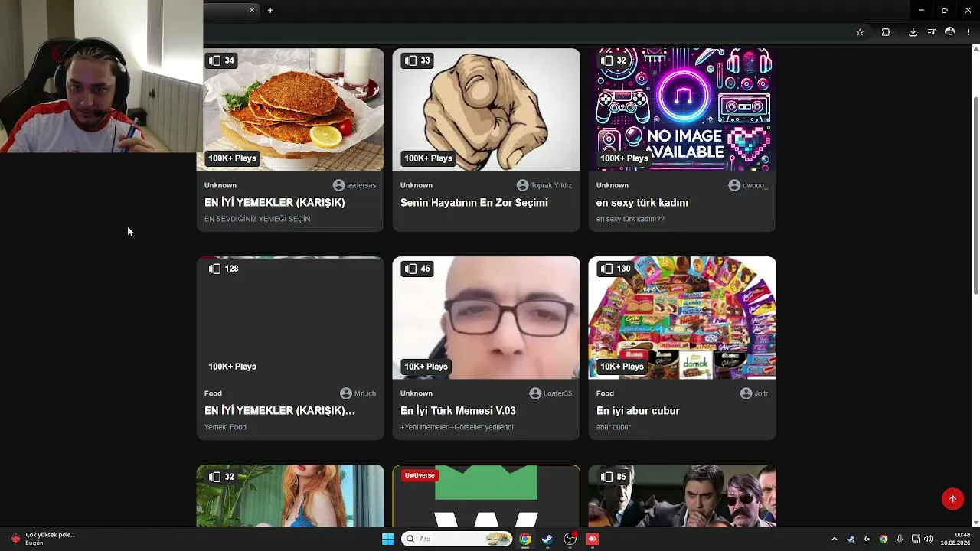
Task: Open the red app icon right of OBS
Action: [593, 539]
